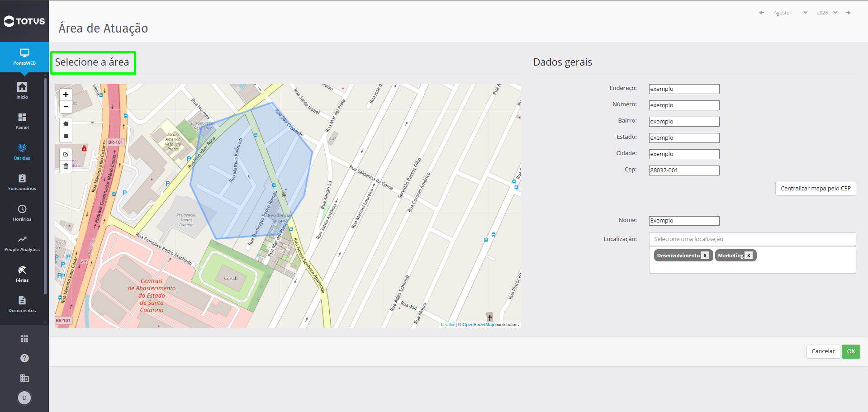868x412 pixels.
Task: Confirm with the OK button
Action: (x=851, y=351)
